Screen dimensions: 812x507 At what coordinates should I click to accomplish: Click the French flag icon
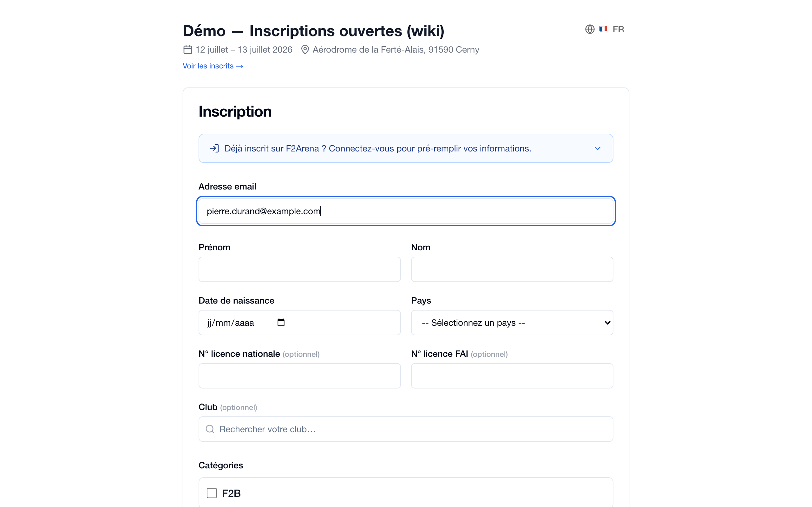(x=603, y=29)
